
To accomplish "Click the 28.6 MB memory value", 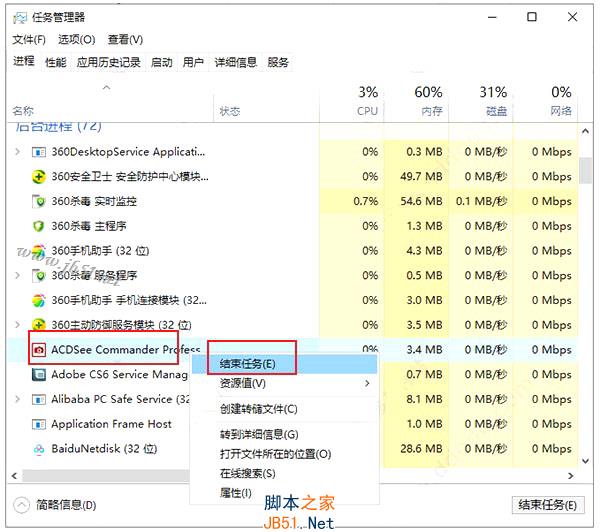I will point(421,449).
